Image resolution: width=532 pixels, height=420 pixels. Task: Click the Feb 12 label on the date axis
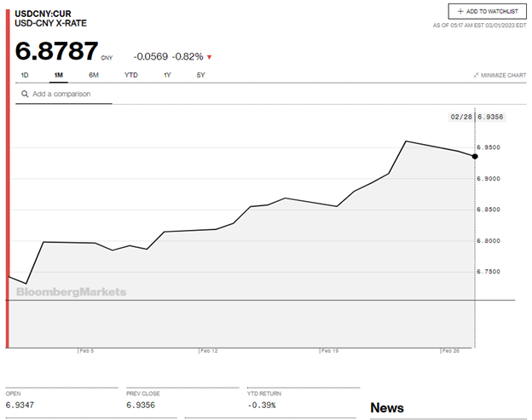209,350
